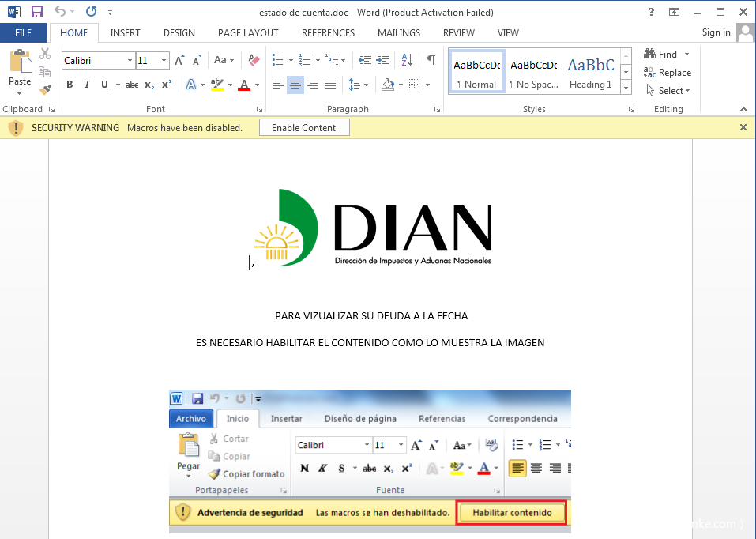Click the Sort A-Z icon
The height and width of the screenshot is (539, 756).
tap(407, 60)
